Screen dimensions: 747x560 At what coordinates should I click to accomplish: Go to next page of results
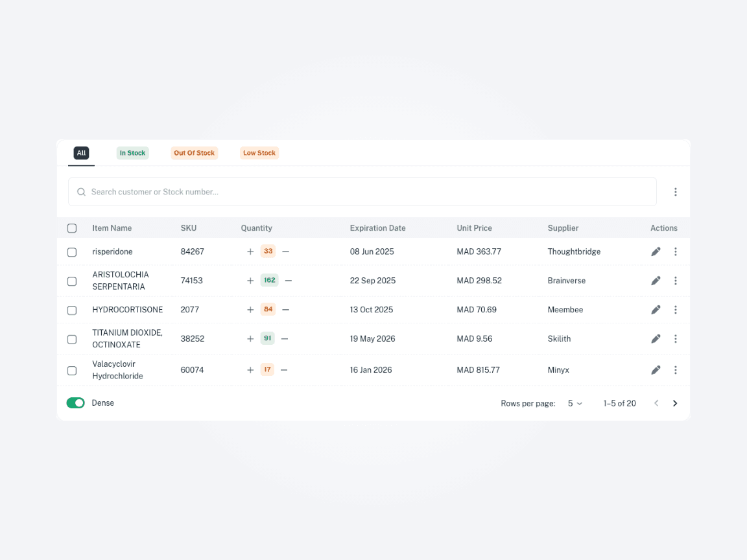click(674, 403)
